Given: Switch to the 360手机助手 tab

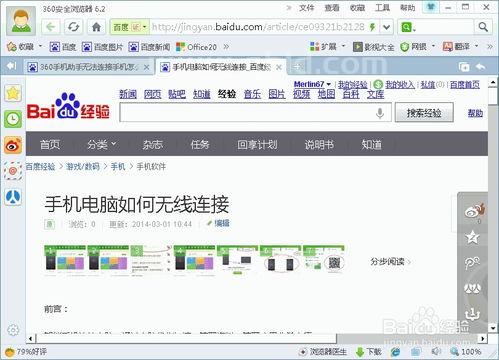Looking at the screenshot, I should (x=89, y=67).
